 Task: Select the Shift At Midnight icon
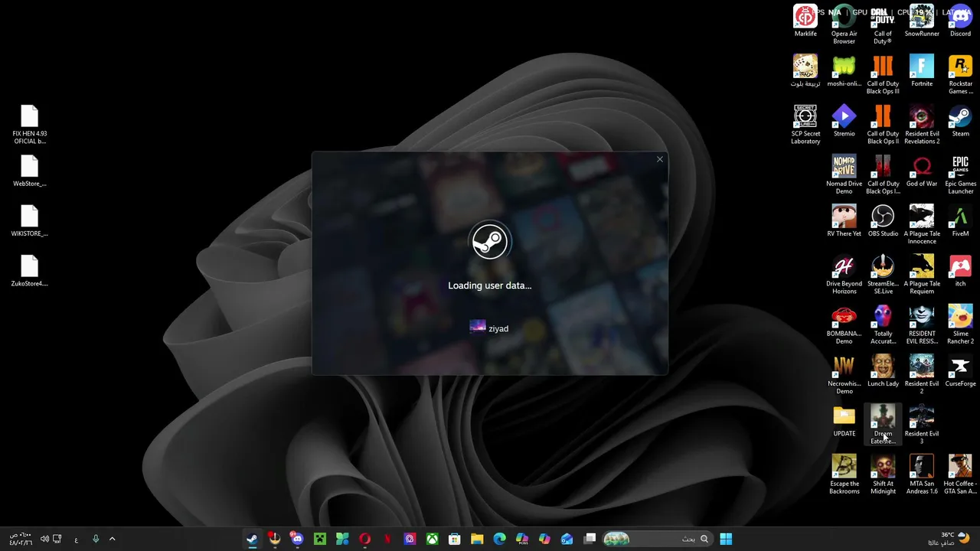tap(883, 474)
